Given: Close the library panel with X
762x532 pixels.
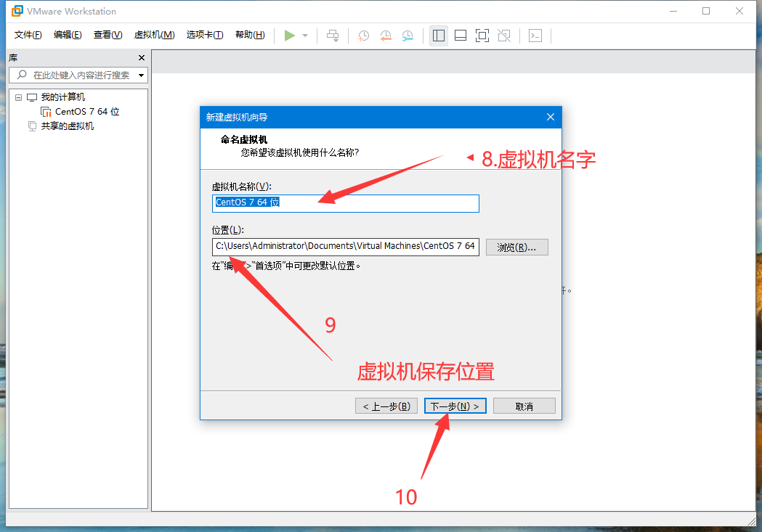Looking at the screenshot, I should pyautogui.click(x=142, y=58).
